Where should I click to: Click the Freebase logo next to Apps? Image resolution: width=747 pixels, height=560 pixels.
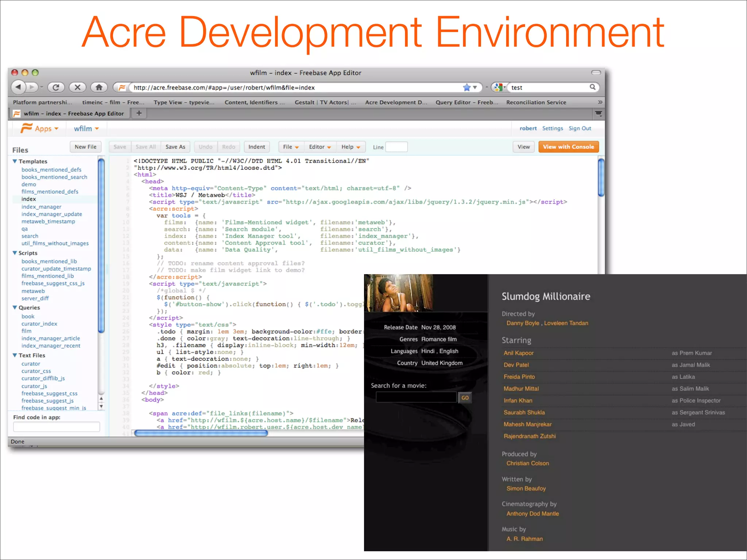[x=26, y=128]
